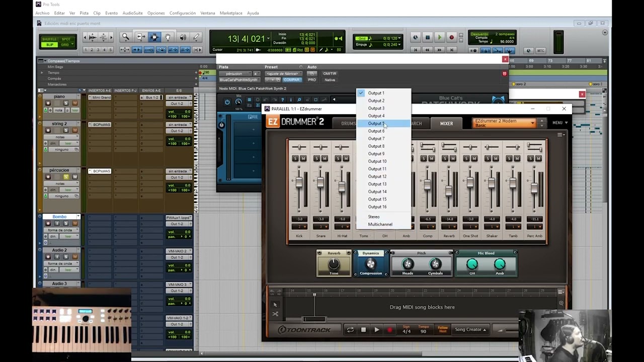Open the Configuración menu
Viewport: 644px width, 362px height.
click(182, 13)
